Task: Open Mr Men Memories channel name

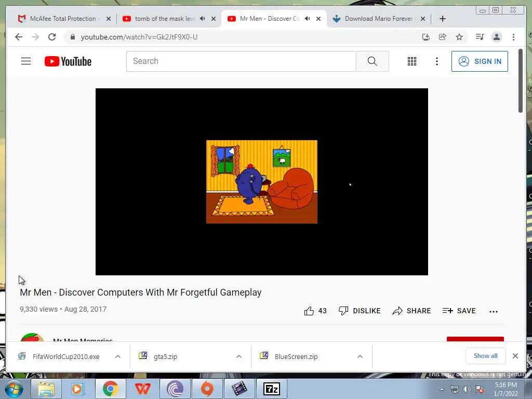Action: coord(83,340)
